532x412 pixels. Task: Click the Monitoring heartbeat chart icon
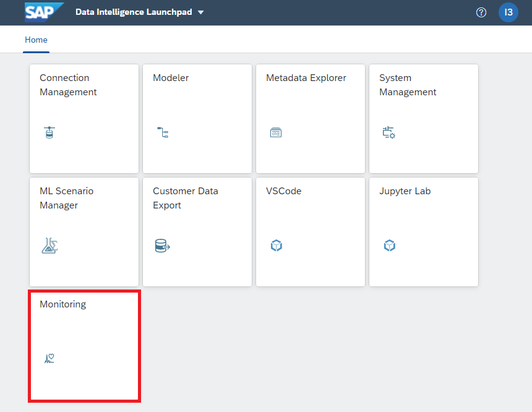click(49, 359)
